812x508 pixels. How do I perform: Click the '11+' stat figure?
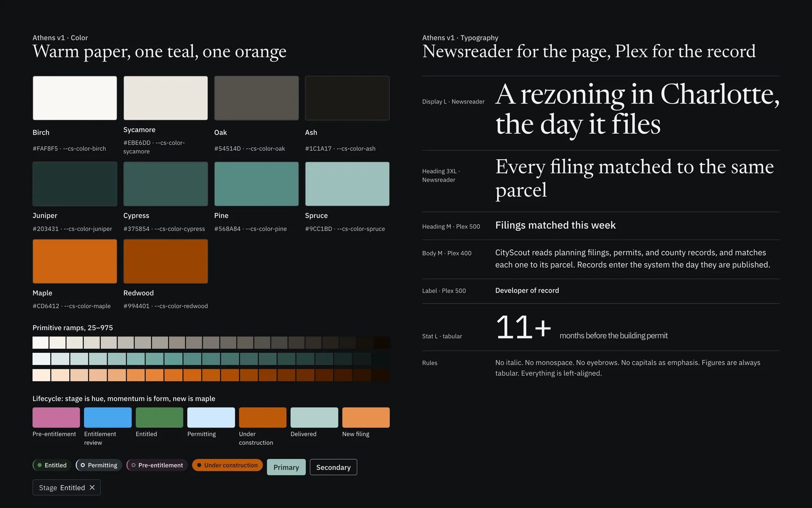[x=523, y=327]
